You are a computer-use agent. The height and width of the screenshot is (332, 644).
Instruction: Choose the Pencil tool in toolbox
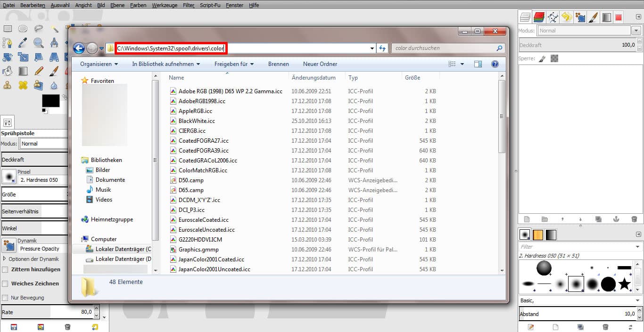tap(39, 71)
